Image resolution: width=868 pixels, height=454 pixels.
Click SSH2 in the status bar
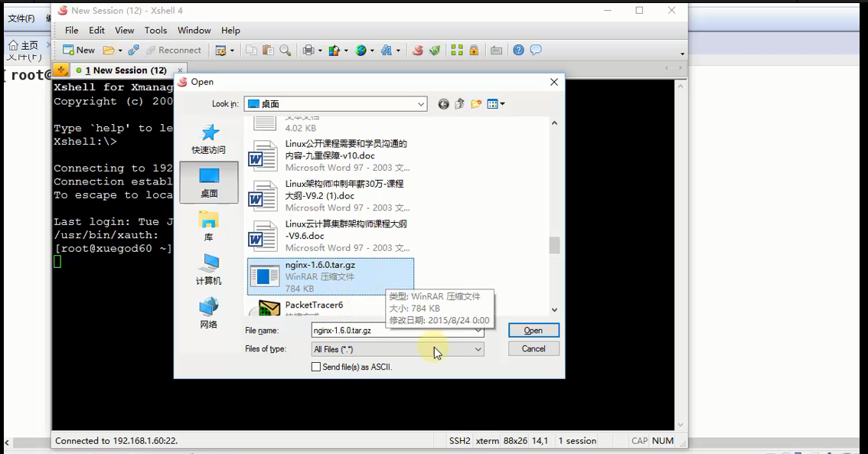tap(459, 441)
